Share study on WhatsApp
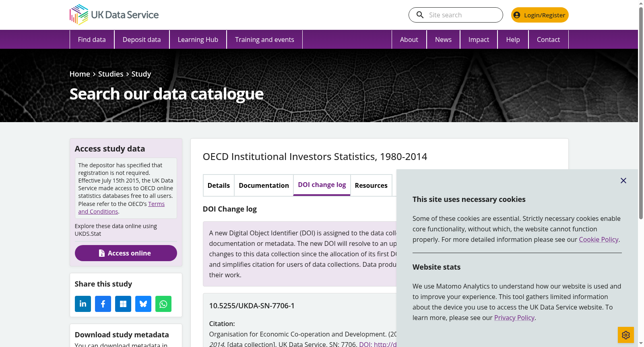Screen dimensions: 644x347 (163, 304)
